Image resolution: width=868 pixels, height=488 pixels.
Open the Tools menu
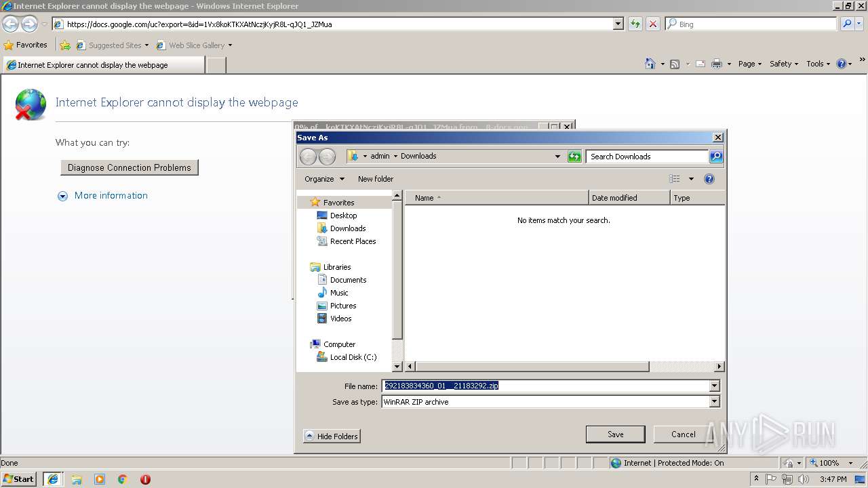(x=818, y=64)
